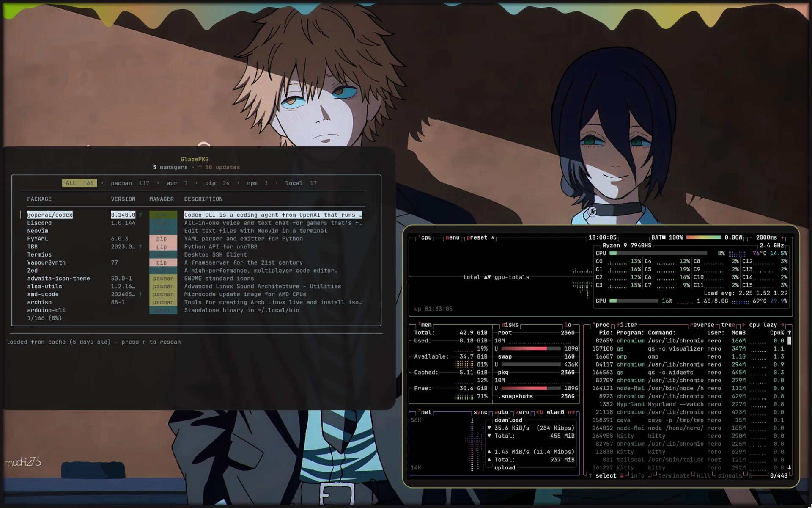812x508 pixels.
Task: Click the 'wlan0' interface name in net box
Action: (x=555, y=412)
